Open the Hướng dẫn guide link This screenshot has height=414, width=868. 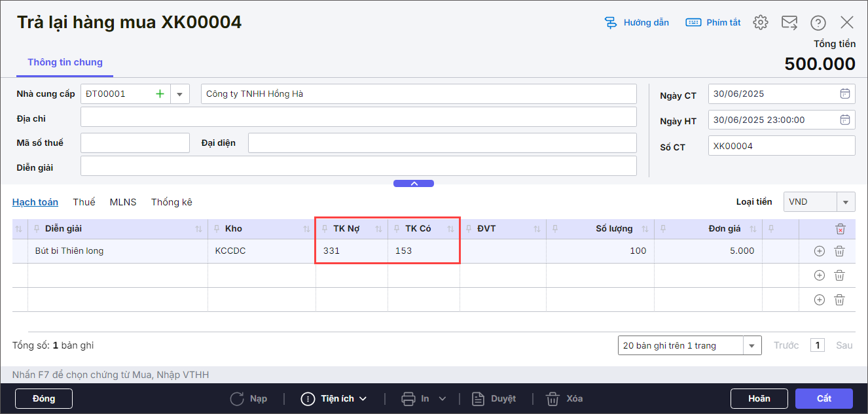tap(636, 22)
